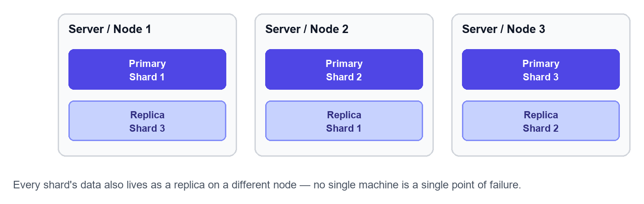Click the 'Shard 3' text inside Node 1's replica
Image resolution: width=644 pixels, height=204 pixels.
point(147,128)
